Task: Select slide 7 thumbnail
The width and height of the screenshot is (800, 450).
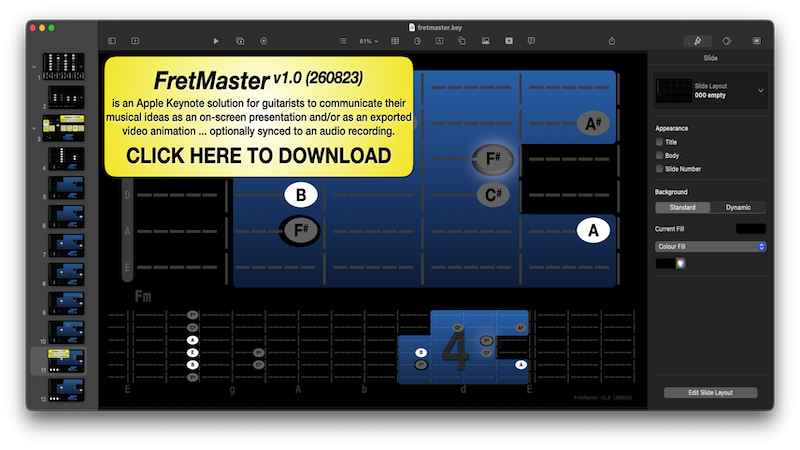Action: tap(66, 245)
